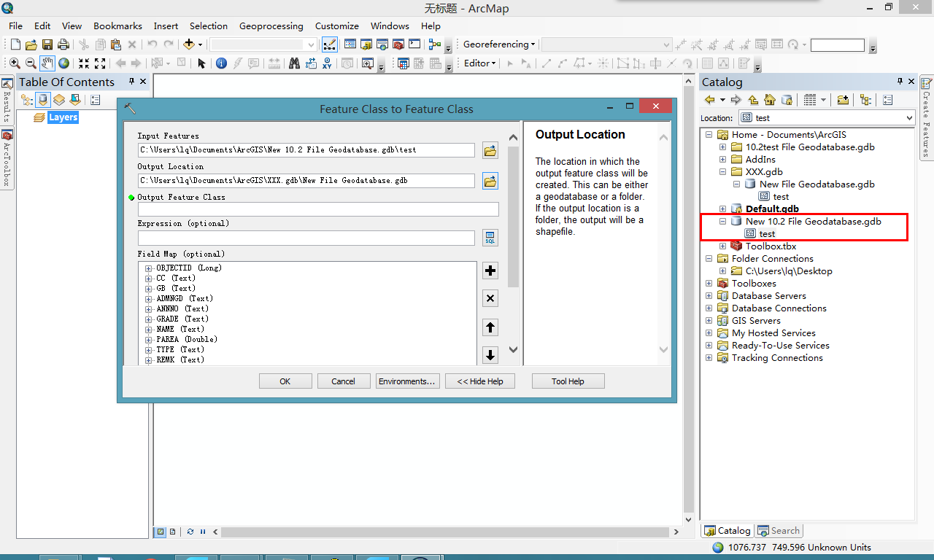Image resolution: width=934 pixels, height=560 pixels.
Task: Move field down arrow
Action: click(x=490, y=355)
